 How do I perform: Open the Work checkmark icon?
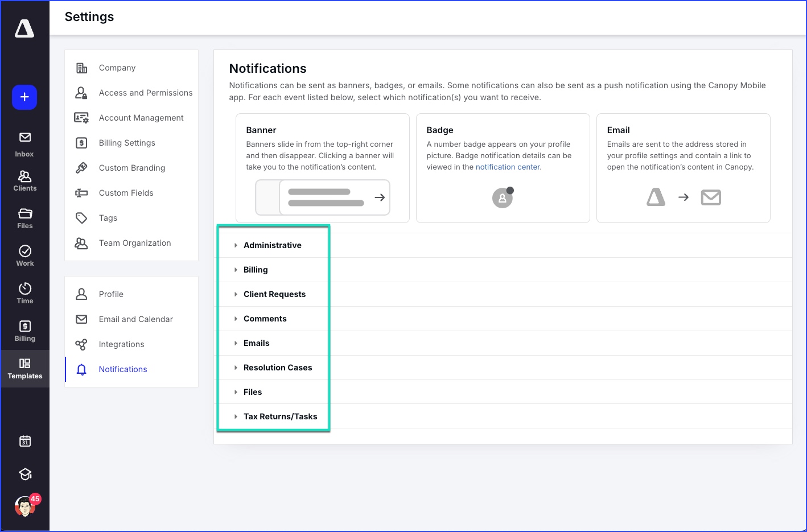(x=25, y=251)
